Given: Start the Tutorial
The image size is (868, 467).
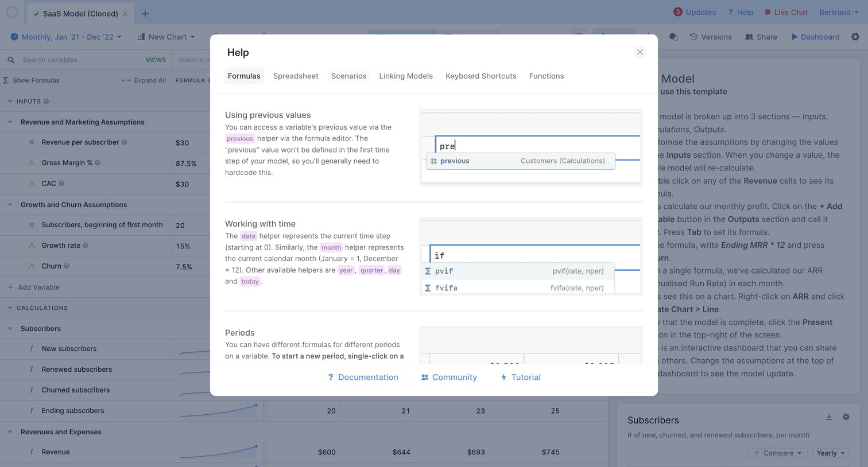Looking at the screenshot, I should (x=521, y=377).
